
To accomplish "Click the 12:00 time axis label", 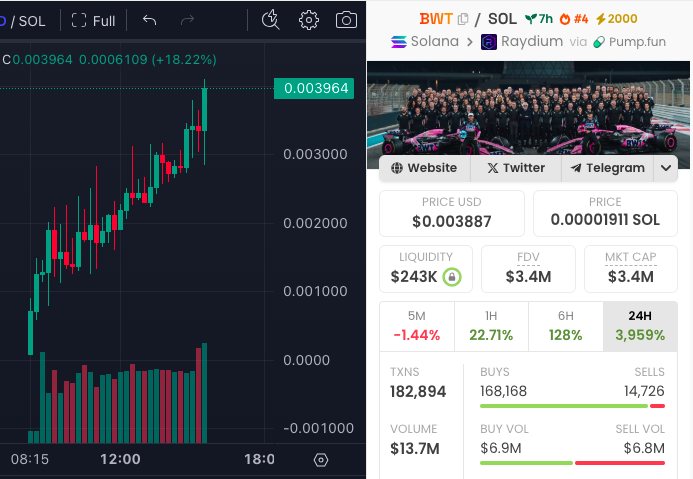I will pyautogui.click(x=120, y=459).
